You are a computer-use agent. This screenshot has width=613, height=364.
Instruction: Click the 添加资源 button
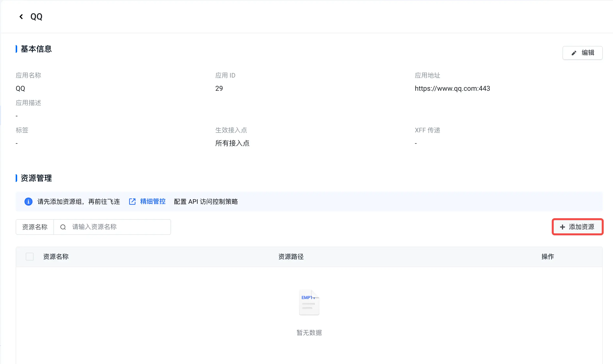coord(577,227)
